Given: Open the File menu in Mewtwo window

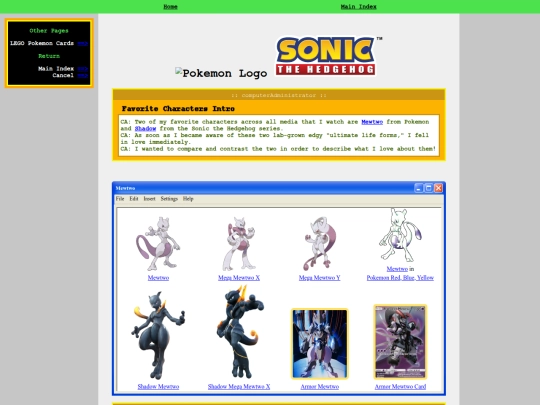Looking at the screenshot, I should (120, 199).
